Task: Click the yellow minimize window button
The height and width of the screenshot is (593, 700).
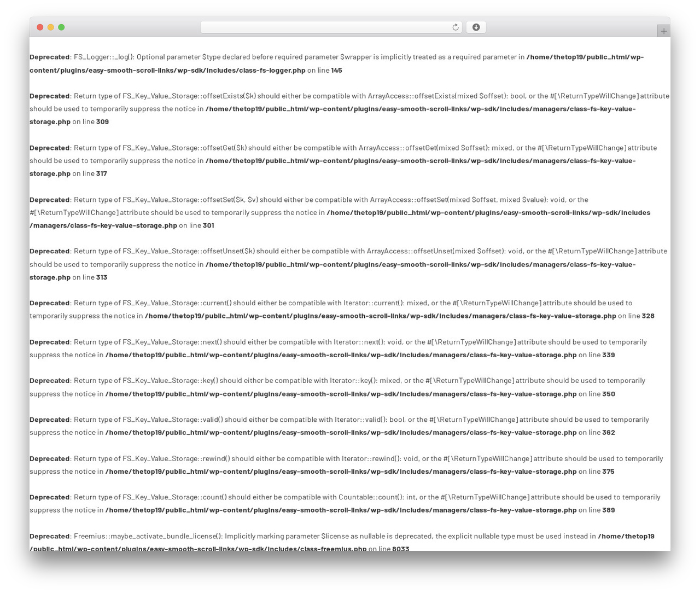Action: point(51,27)
